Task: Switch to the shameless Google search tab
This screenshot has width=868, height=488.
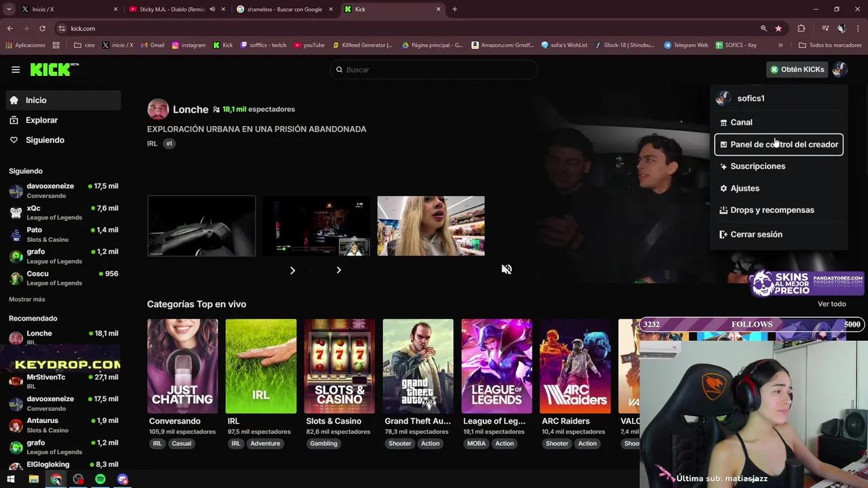Action: [285, 9]
